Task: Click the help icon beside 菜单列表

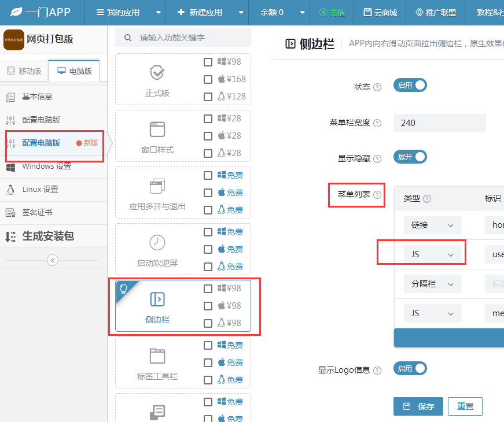Action: coord(378,195)
